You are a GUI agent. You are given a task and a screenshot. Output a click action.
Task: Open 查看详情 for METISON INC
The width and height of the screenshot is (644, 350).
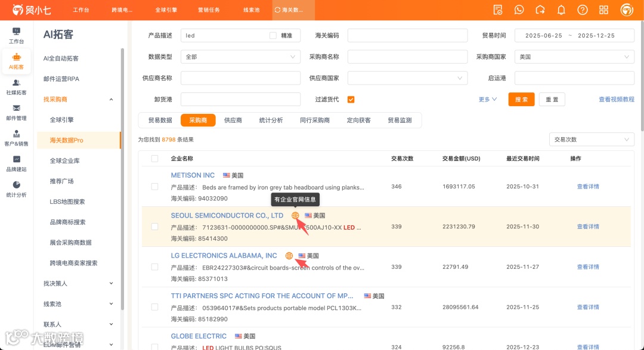pos(588,187)
